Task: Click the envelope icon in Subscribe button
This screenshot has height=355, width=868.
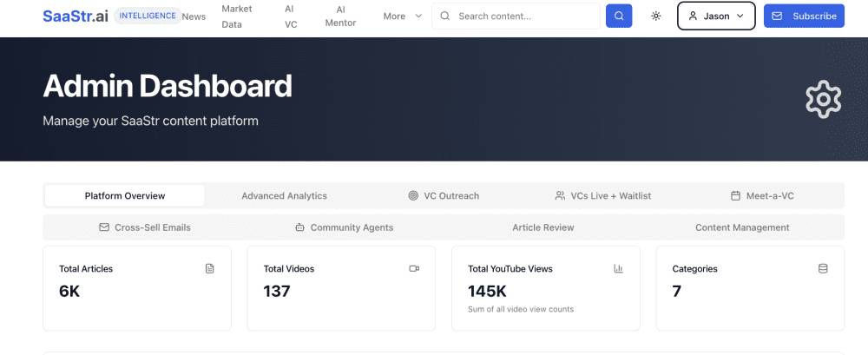Action: click(x=777, y=16)
